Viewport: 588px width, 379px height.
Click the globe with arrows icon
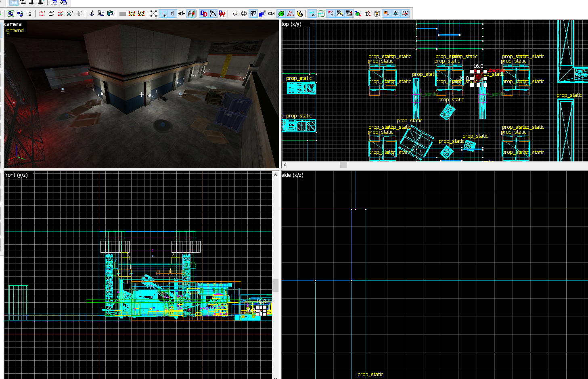pyautogui.click(x=358, y=13)
